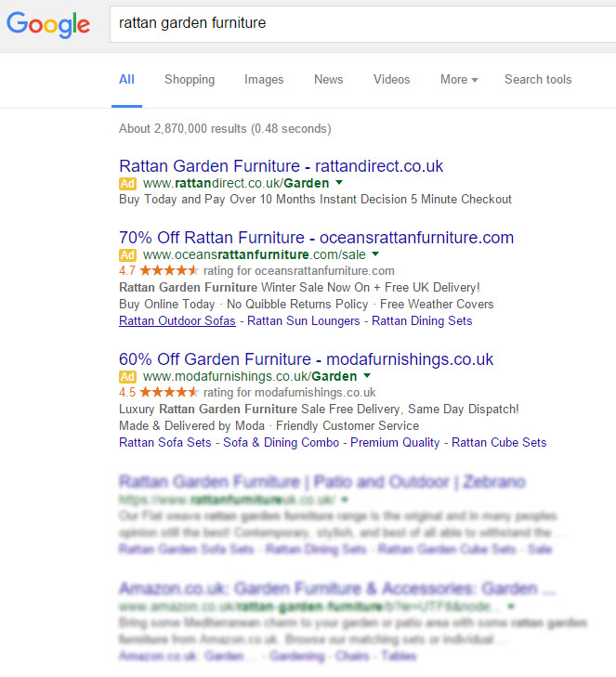Click the 'No Quibble Returns Policy' description line

[x=297, y=305]
